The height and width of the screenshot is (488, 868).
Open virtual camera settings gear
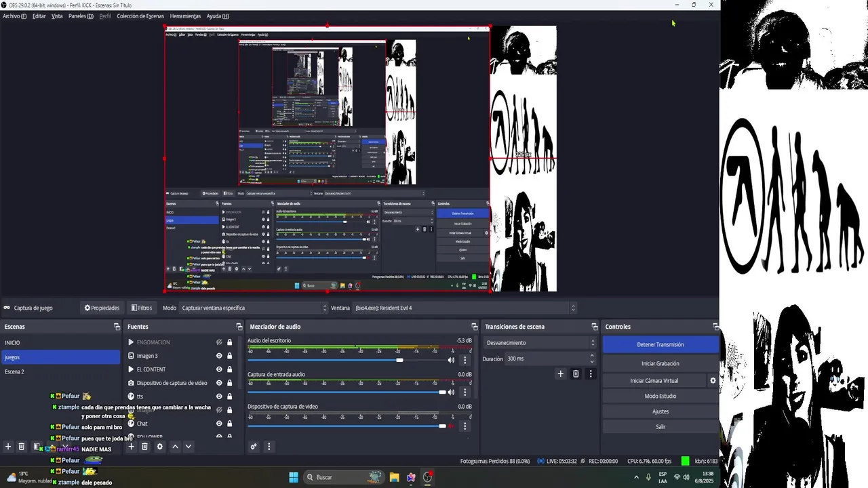coord(713,381)
